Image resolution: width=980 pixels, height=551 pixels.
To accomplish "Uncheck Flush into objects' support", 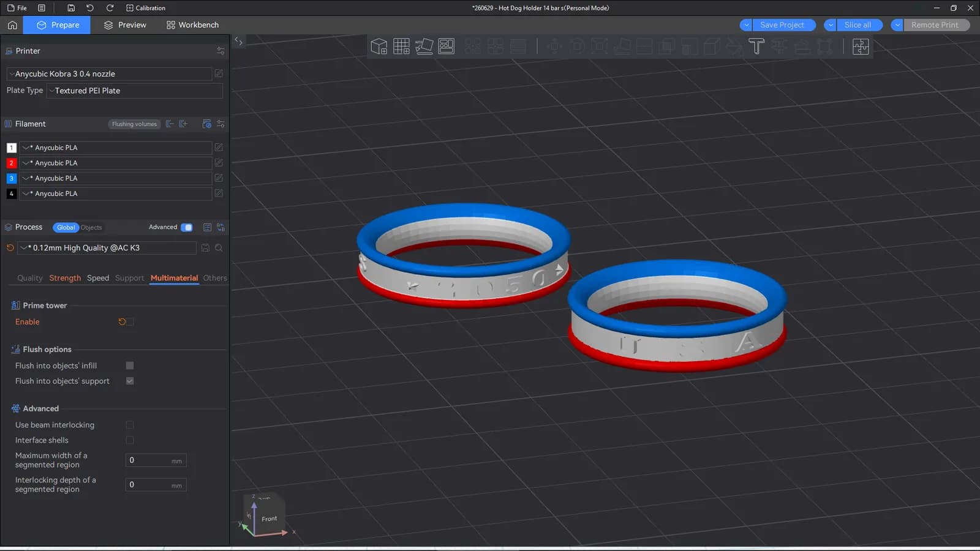I will (x=130, y=381).
